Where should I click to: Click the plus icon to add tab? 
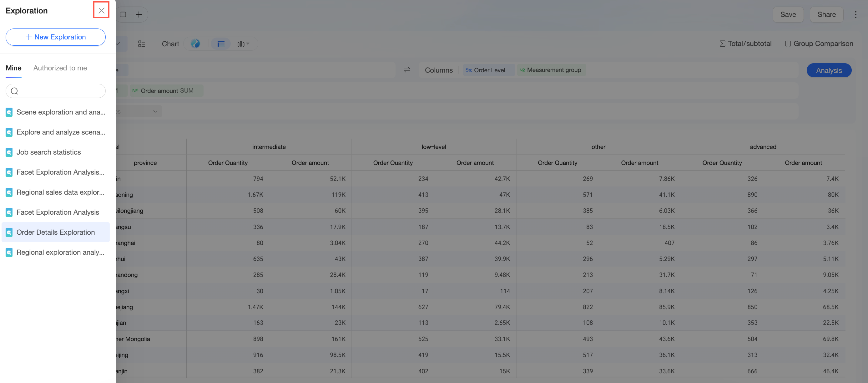tap(139, 14)
